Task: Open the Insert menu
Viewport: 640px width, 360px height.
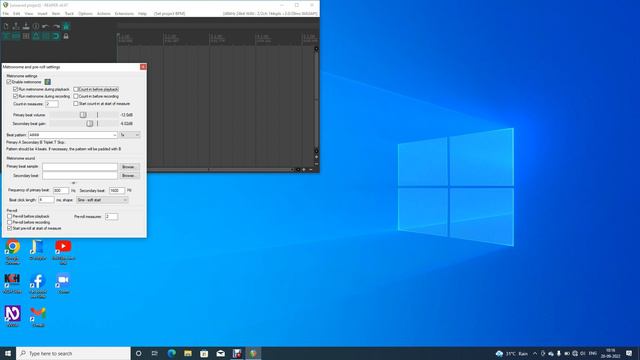Action: pos(42,13)
